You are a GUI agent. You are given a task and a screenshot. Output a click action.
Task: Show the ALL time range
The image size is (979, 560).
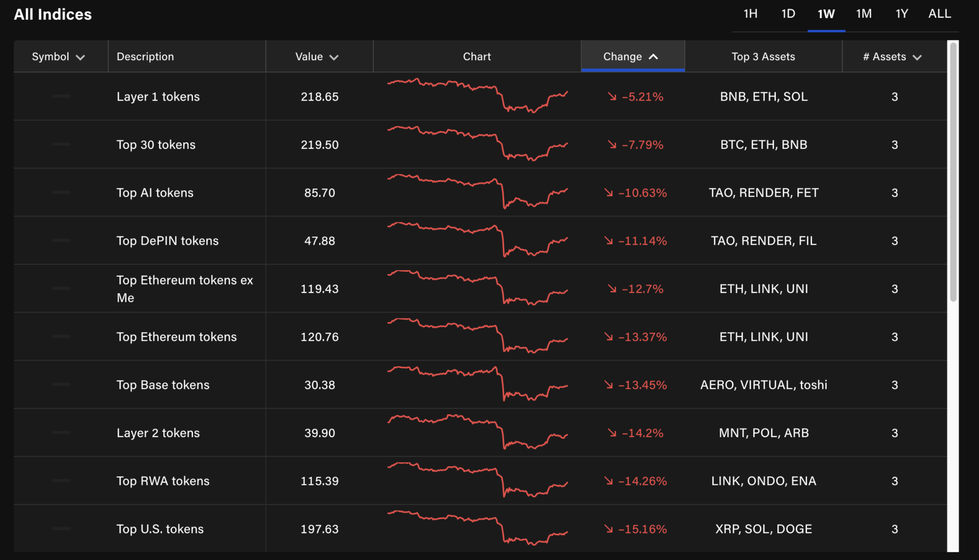tap(939, 14)
